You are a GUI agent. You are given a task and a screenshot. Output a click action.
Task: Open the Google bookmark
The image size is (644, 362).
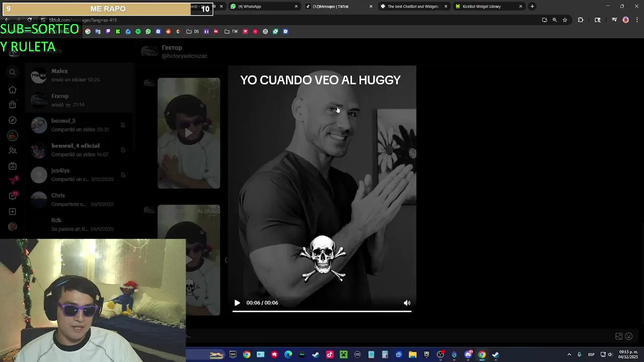pos(88,31)
